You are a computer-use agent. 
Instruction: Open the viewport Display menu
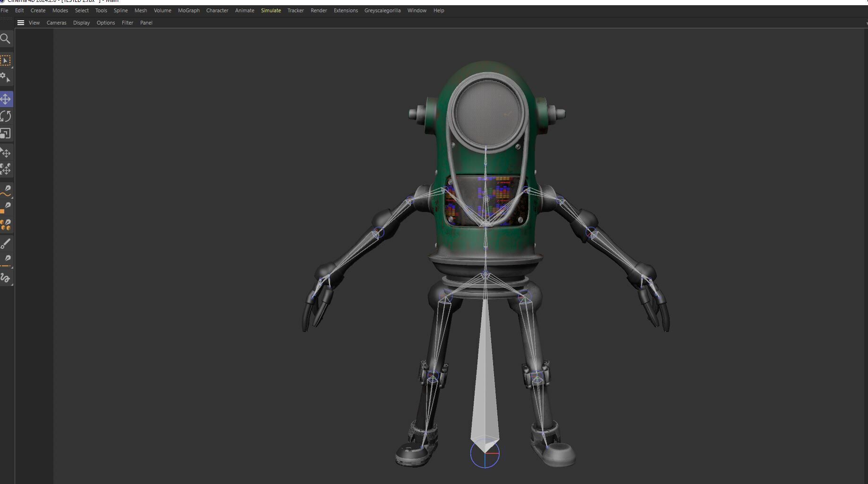pos(81,23)
